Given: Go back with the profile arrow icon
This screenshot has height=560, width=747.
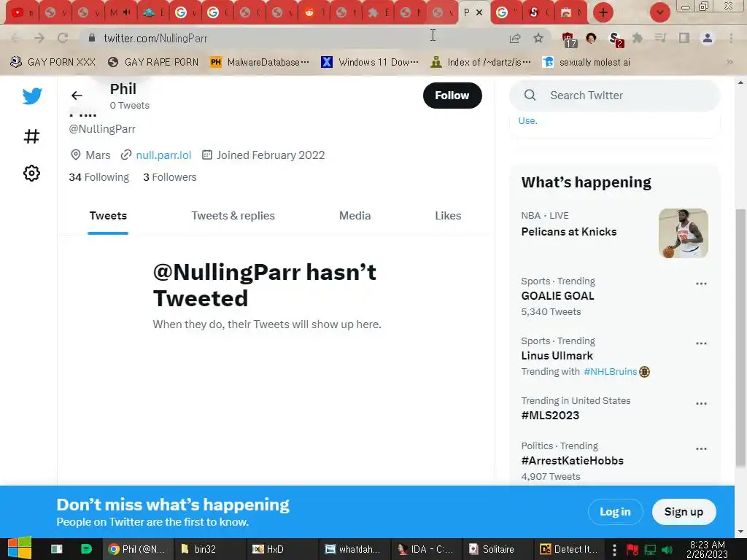Looking at the screenshot, I should (x=77, y=96).
